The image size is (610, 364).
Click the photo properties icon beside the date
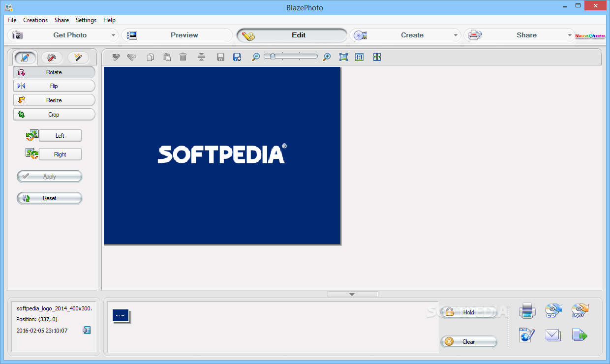tap(87, 331)
